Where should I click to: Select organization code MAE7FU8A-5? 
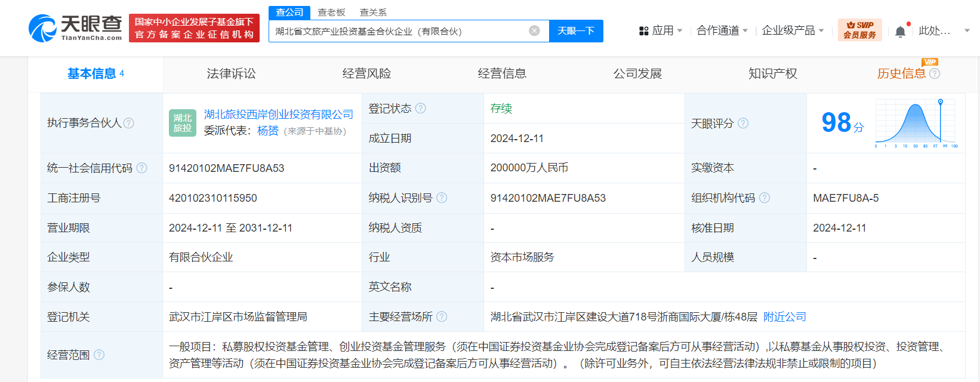(x=846, y=198)
